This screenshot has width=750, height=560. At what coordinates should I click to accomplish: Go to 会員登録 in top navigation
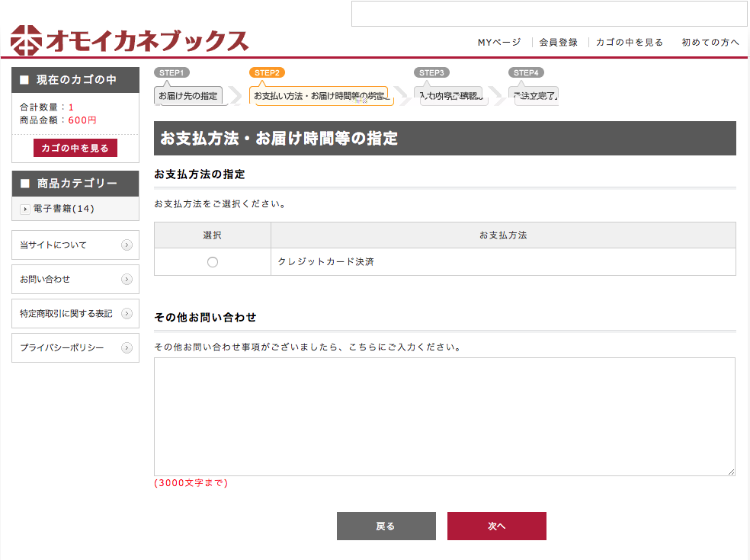tap(558, 43)
